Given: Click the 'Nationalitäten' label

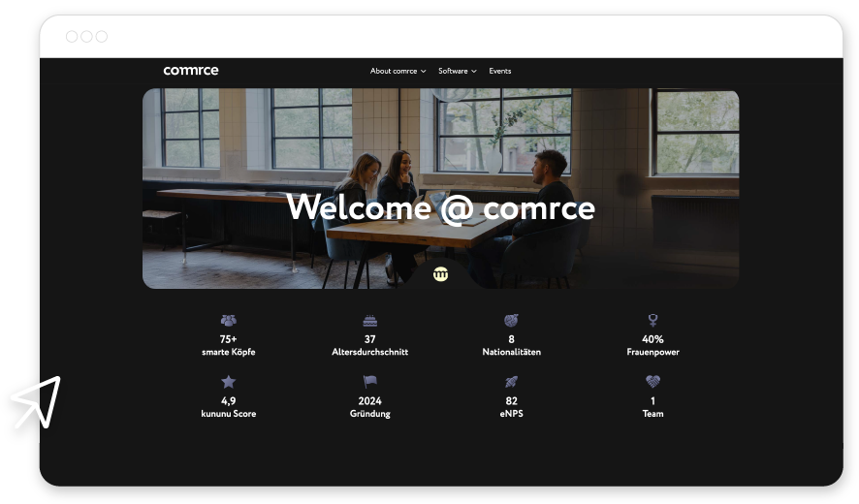Looking at the screenshot, I should (x=511, y=352).
